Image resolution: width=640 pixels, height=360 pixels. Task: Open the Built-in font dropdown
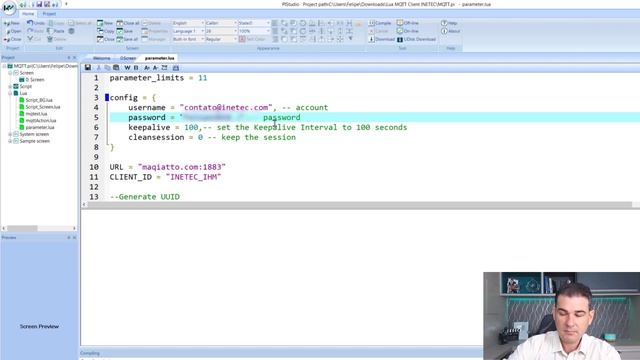pyautogui.click(x=188, y=39)
